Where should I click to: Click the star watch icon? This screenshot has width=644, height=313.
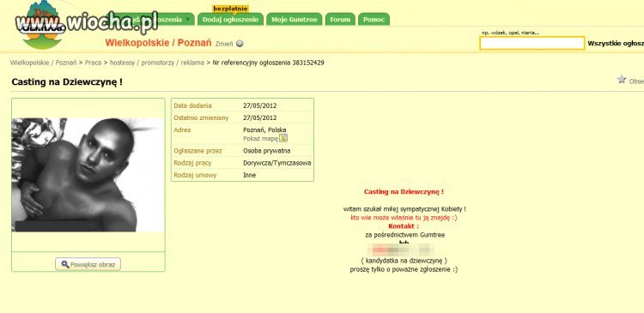point(622,80)
